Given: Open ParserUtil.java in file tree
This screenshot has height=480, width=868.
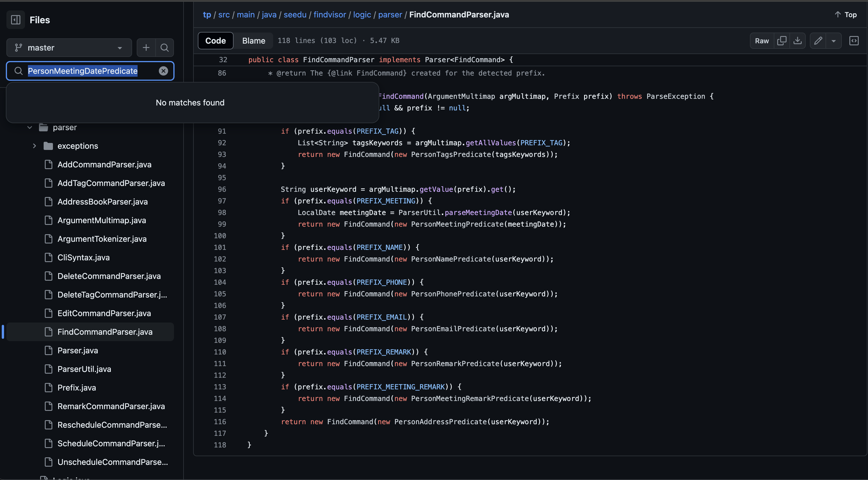Looking at the screenshot, I should tap(84, 369).
